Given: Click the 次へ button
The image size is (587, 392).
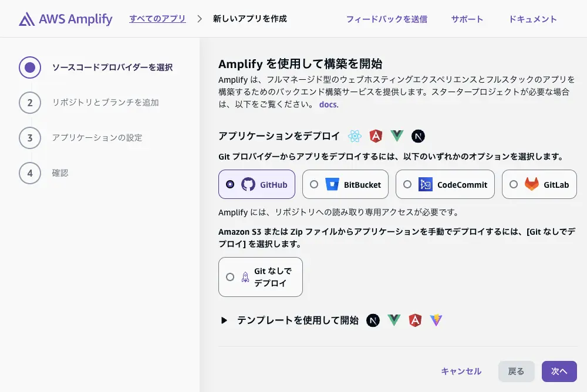Looking at the screenshot, I should pos(559,371).
